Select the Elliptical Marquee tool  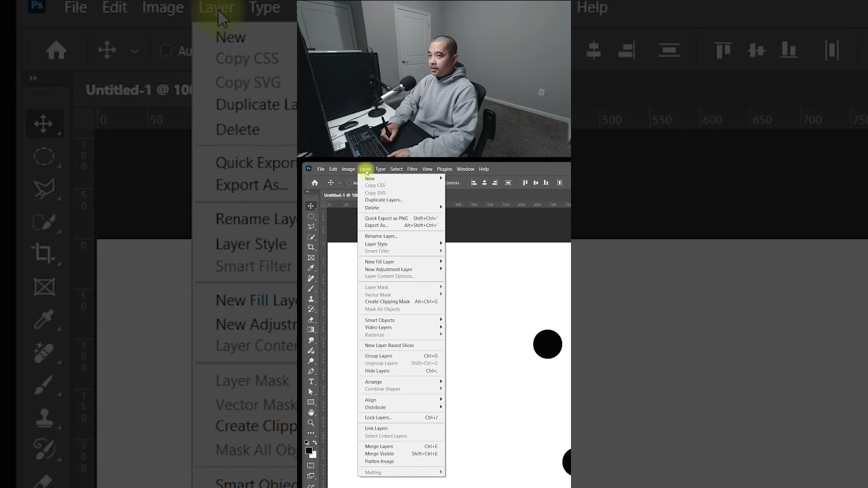[x=311, y=216]
